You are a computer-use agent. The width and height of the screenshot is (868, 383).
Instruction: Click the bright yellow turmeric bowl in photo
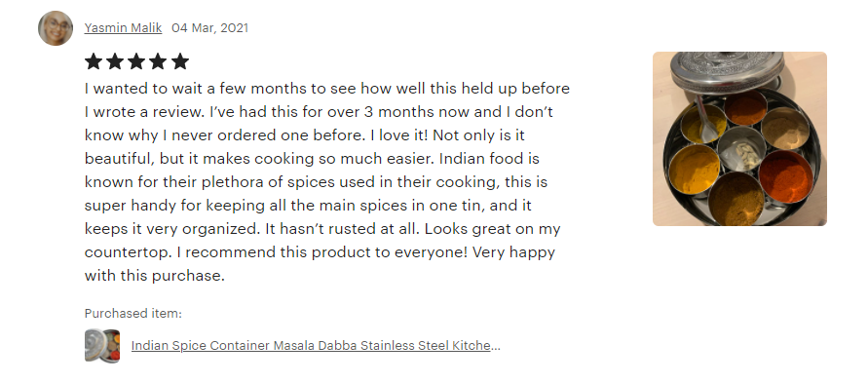coord(695,170)
